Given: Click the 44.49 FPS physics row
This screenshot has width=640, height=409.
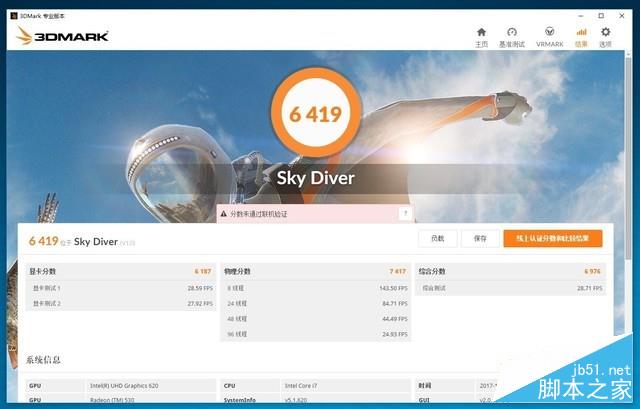Looking at the screenshot, I should pyautogui.click(x=316, y=319).
